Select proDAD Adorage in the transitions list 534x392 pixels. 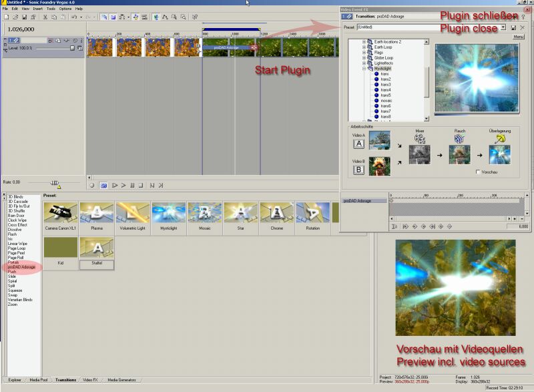tap(21, 267)
